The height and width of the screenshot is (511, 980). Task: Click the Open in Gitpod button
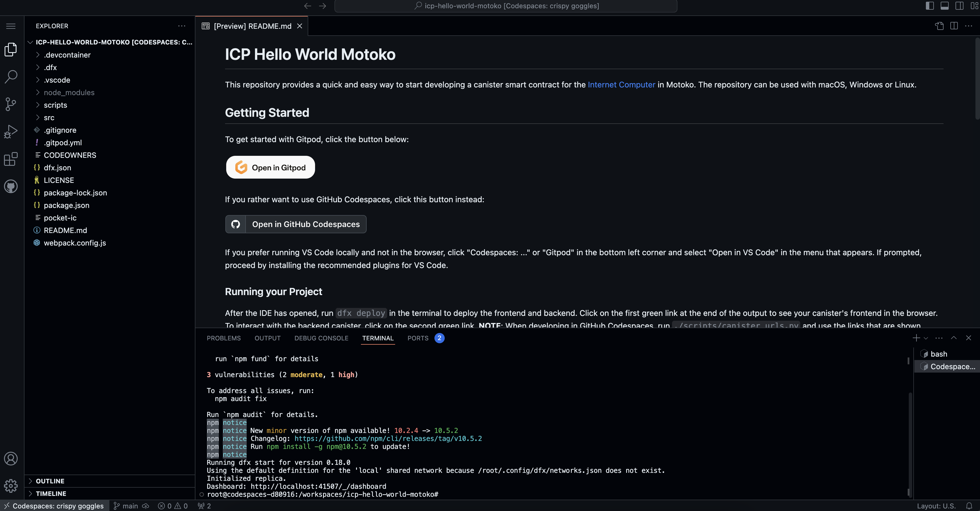click(x=270, y=167)
